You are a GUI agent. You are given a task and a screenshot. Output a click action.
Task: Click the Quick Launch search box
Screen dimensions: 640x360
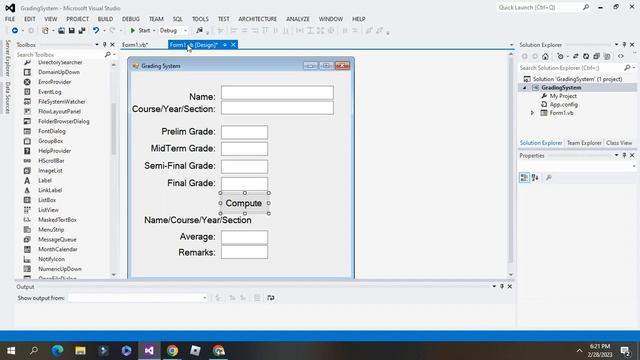[x=539, y=7]
